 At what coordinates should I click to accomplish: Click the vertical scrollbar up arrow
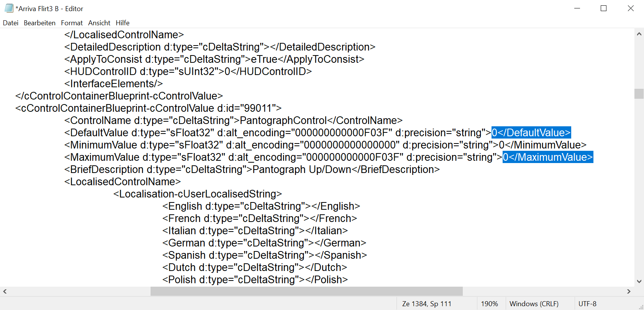(x=639, y=34)
